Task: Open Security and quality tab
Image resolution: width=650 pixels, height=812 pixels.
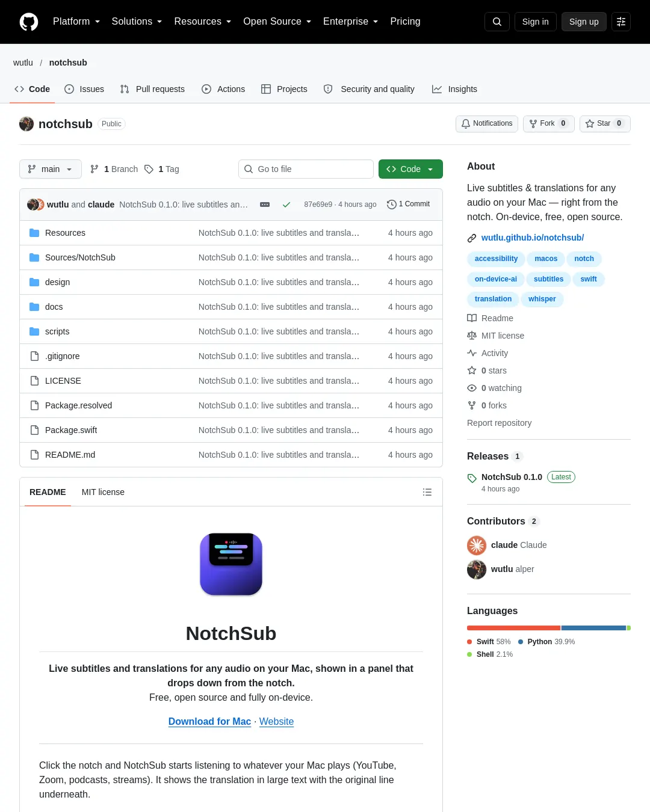Action: click(369, 89)
